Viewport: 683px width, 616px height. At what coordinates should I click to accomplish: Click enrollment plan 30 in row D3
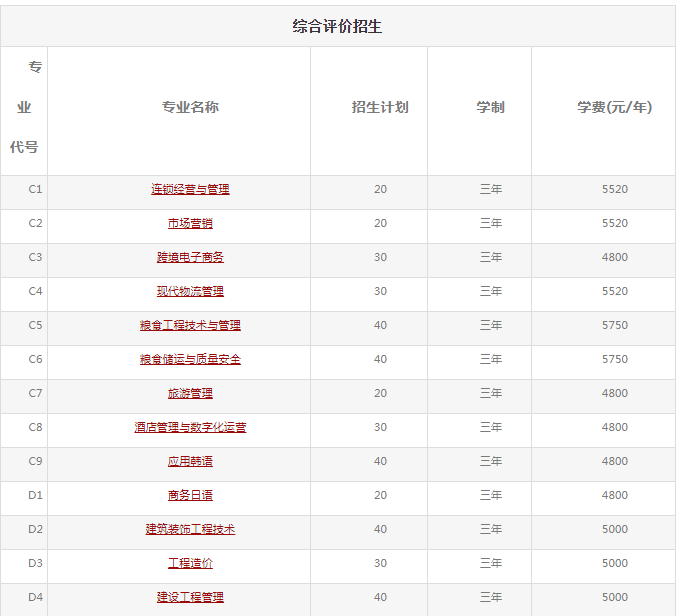click(380, 563)
